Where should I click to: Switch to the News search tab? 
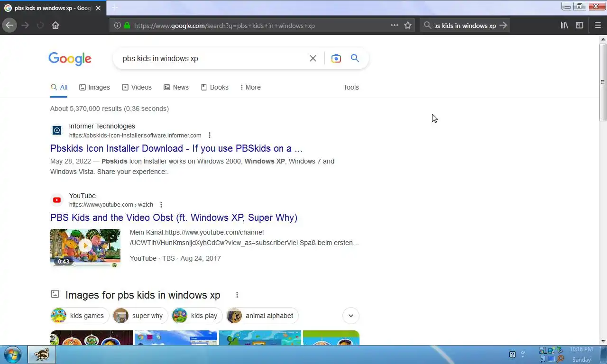tap(176, 87)
